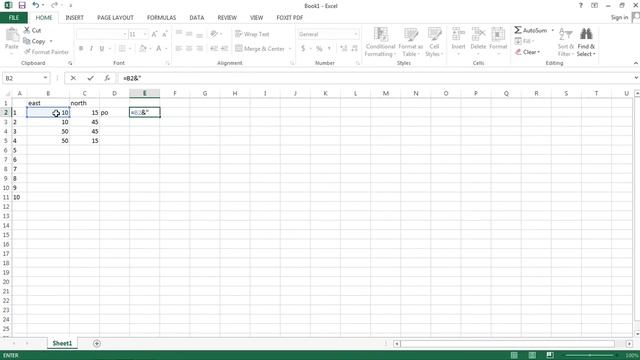640x360 pixels.
Task: Toggle Underline formatting
Action: click(x=102, y=49)
